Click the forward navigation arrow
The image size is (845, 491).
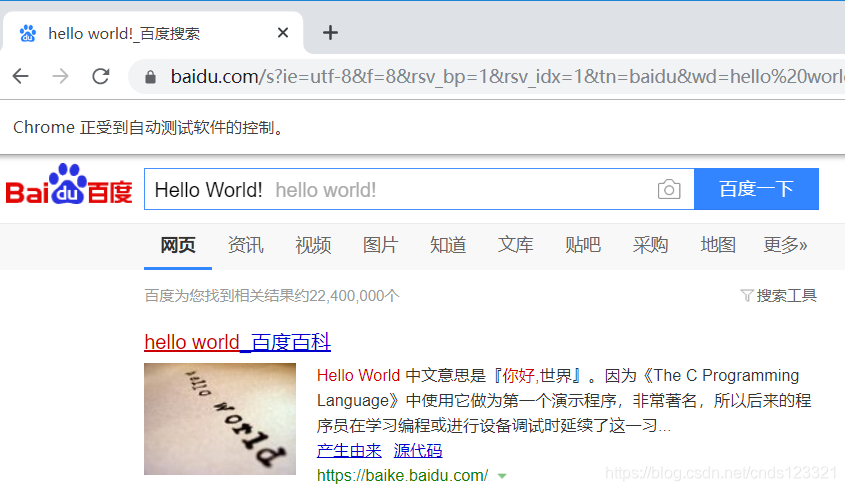pyautogui.click(x=60, y=77)
